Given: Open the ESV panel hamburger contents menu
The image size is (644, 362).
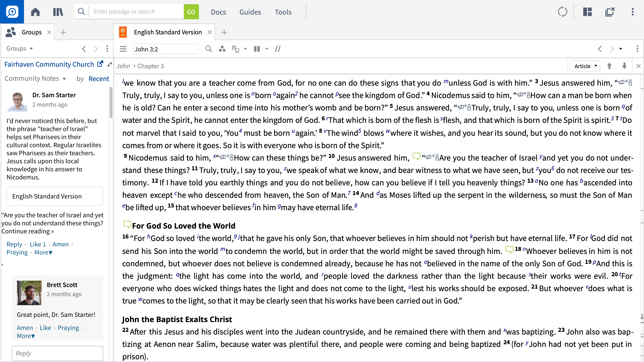Looking at the screenshot, I should pos(123,49).
